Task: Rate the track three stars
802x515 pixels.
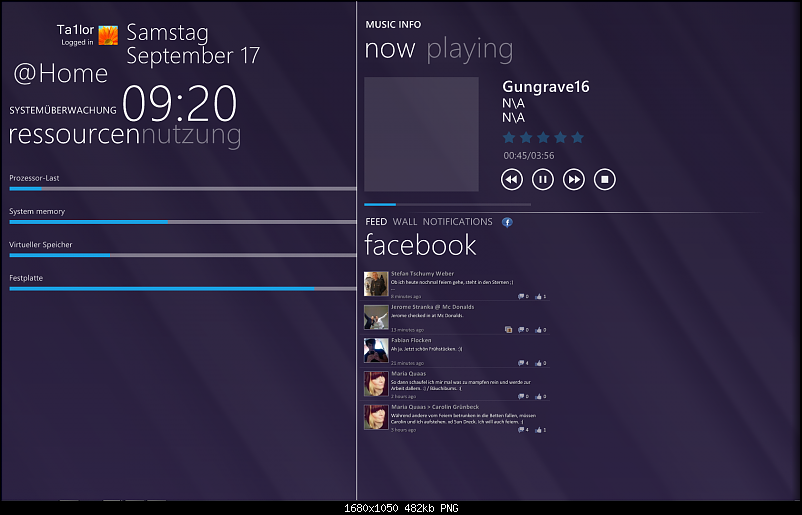Action: pos(543,137)
